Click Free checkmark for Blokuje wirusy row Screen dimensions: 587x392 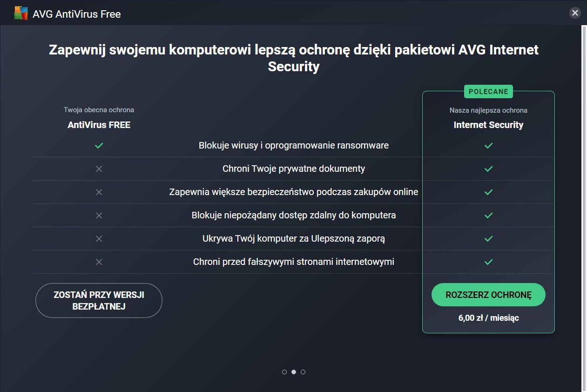tap(99, 146)
